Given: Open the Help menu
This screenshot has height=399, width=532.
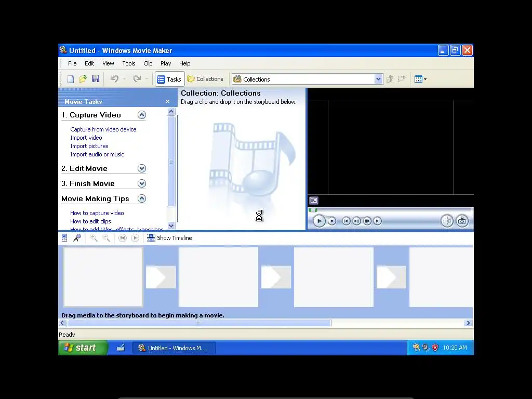Looking at the screenshot, I should 184,63.
